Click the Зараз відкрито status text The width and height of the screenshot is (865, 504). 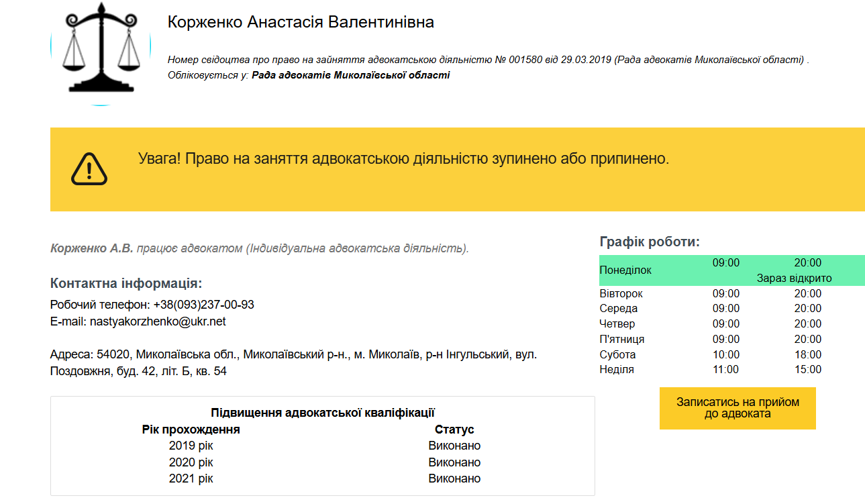(794, 276)
